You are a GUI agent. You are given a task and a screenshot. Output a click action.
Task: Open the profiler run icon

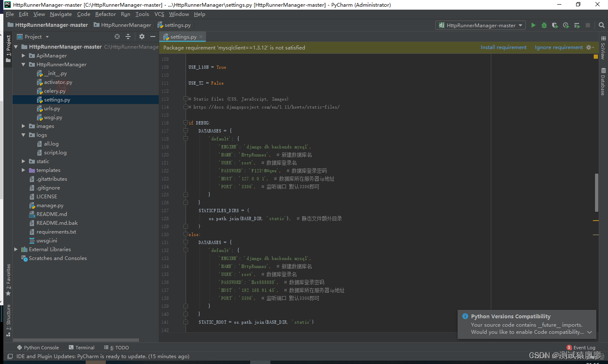coord(566,25)
